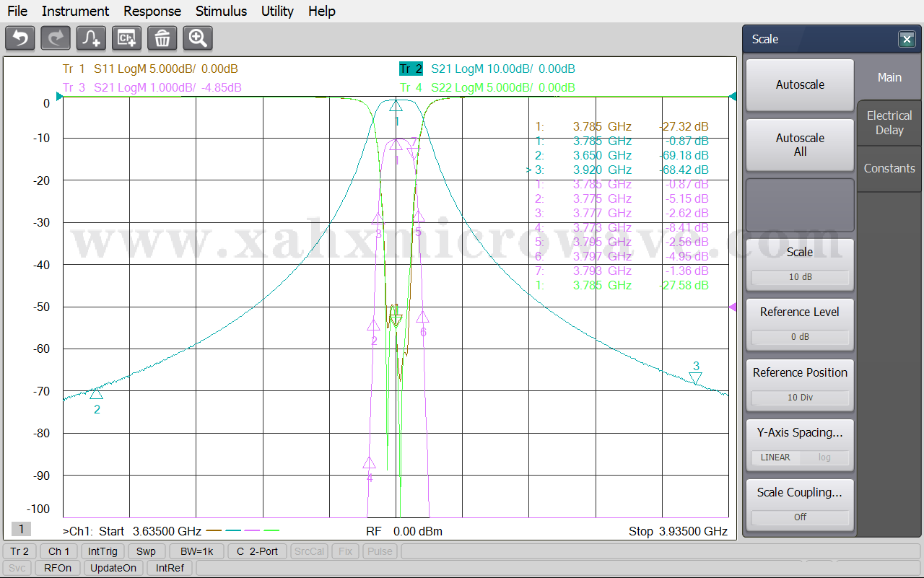Click marker 3 on the cyan trace

(x=695, y=378)
